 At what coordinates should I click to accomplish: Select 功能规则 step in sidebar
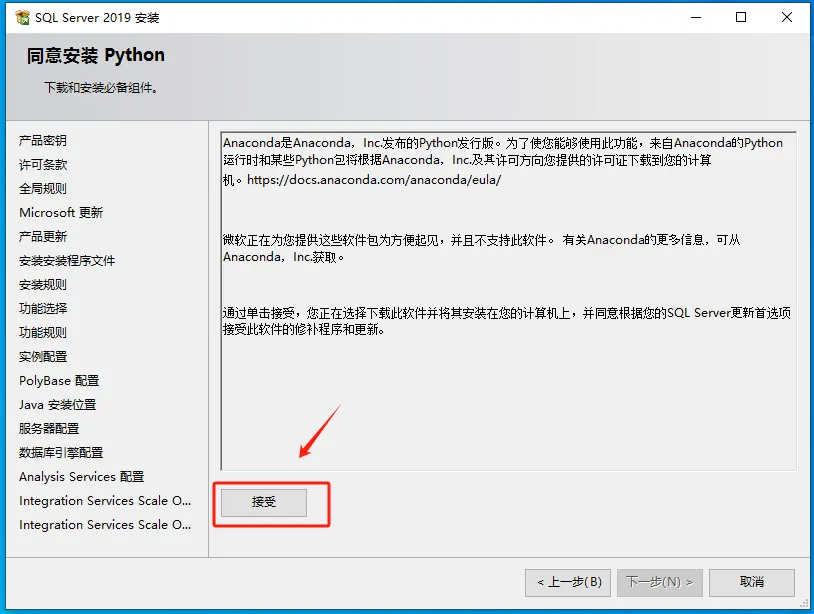[43, 332]
